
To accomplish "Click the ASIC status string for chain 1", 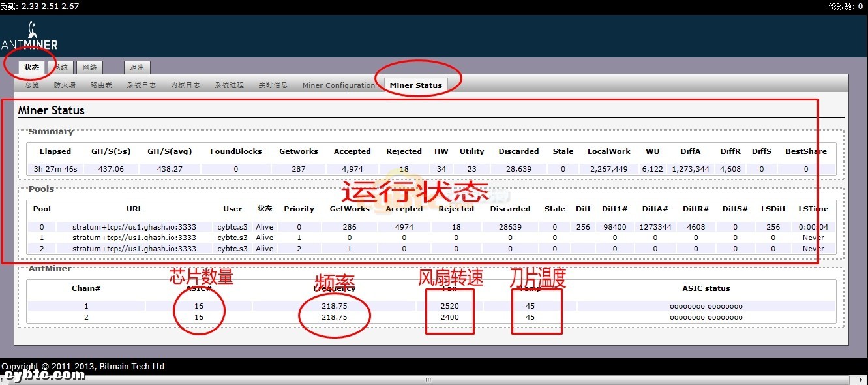I will pyautogui.click(x=706, y=306).
